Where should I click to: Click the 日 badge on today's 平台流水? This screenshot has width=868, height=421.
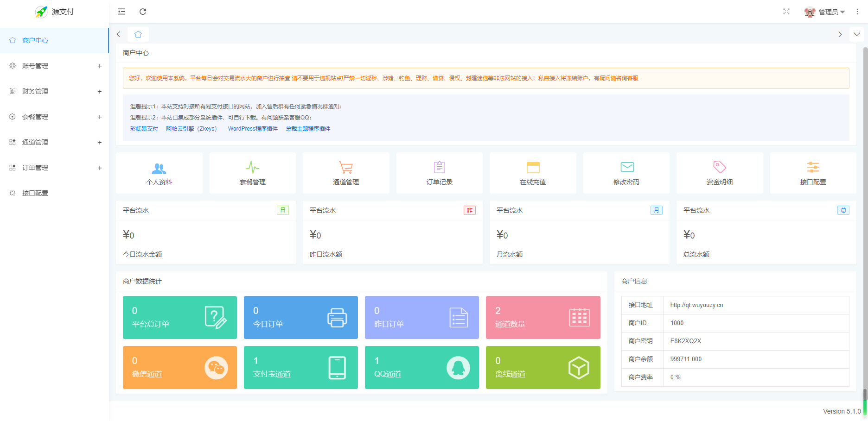[283, 210]
